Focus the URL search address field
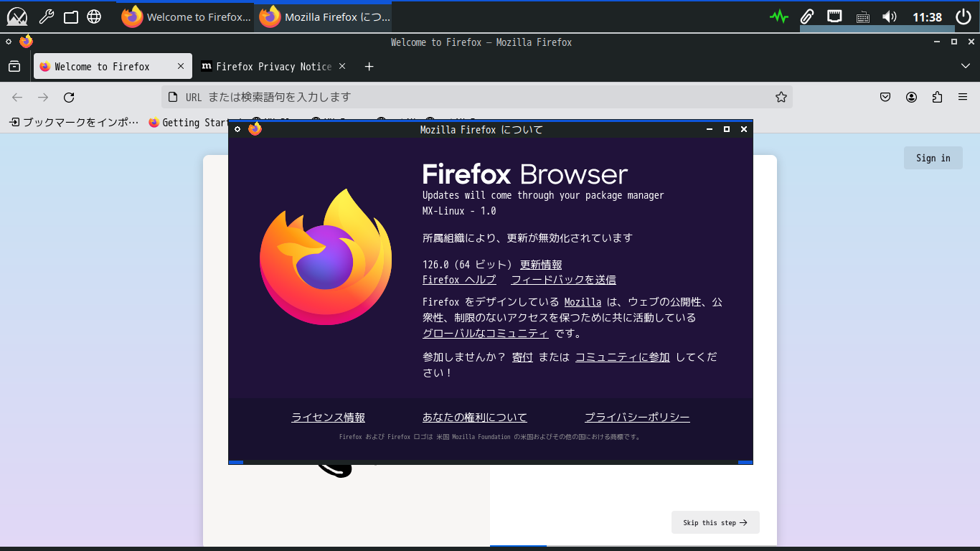This screenshot has height=551, width=980. coord(477,97)
